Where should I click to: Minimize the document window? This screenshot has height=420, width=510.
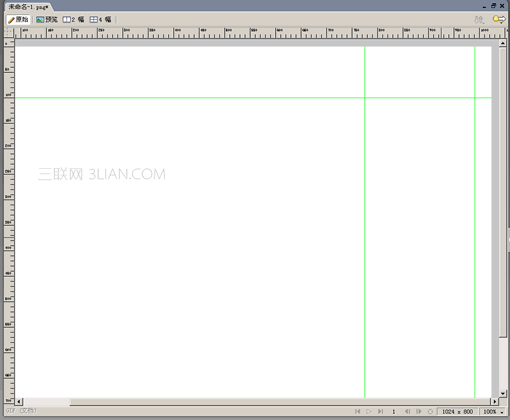tap(484, 6)
